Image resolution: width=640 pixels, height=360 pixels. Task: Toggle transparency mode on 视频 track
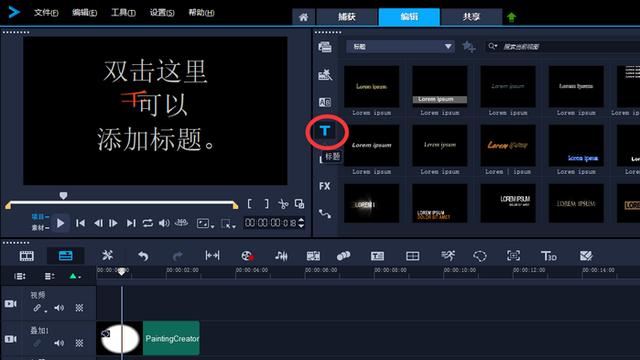click(x=79, y=308)
